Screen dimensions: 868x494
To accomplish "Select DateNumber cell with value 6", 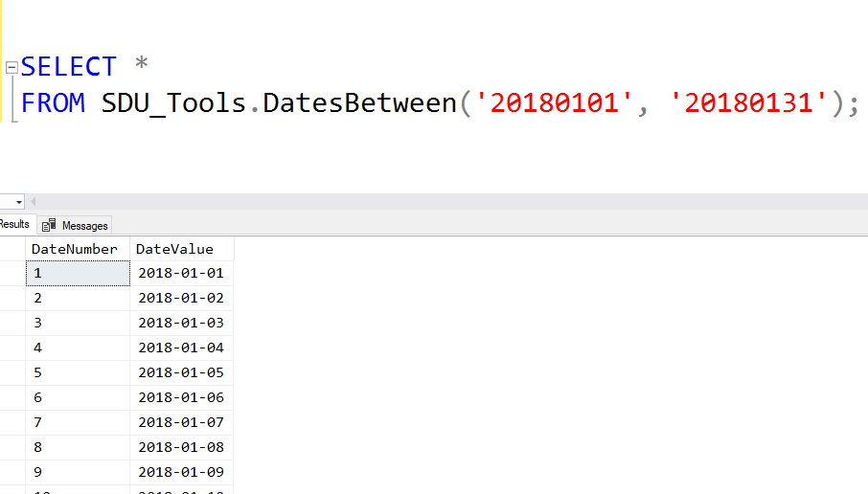I will pyautogui.click(x=78, y=397).
